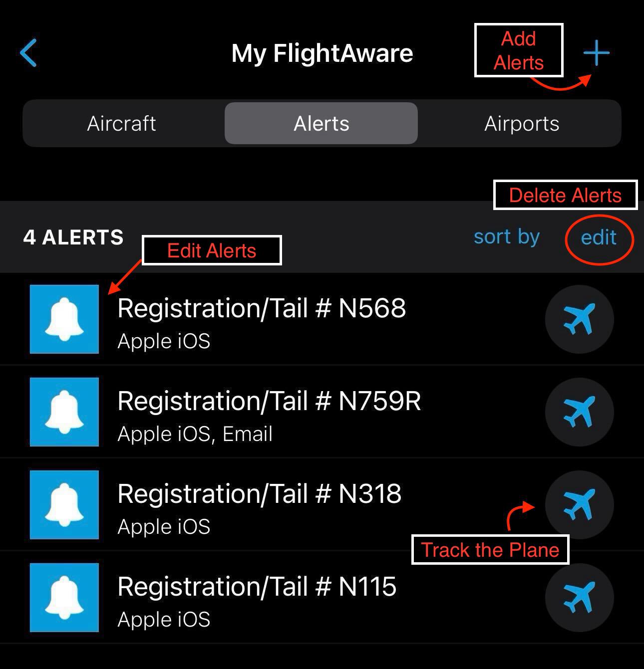Add a new alert with plus icon
This screenshot has width=644, height=669.
point(597,53)
